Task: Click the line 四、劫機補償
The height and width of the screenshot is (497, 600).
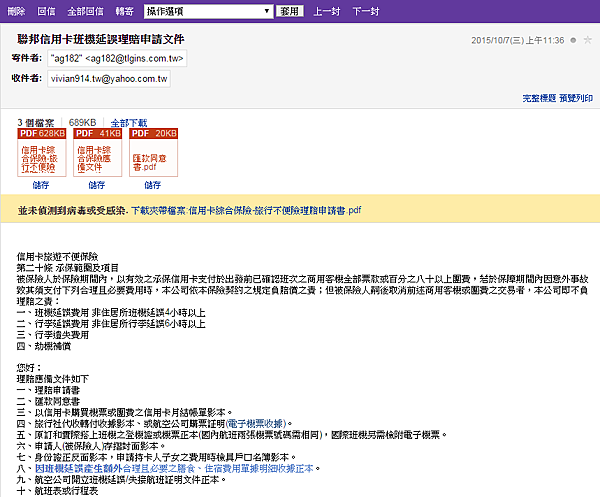Action: coord(44,346)
